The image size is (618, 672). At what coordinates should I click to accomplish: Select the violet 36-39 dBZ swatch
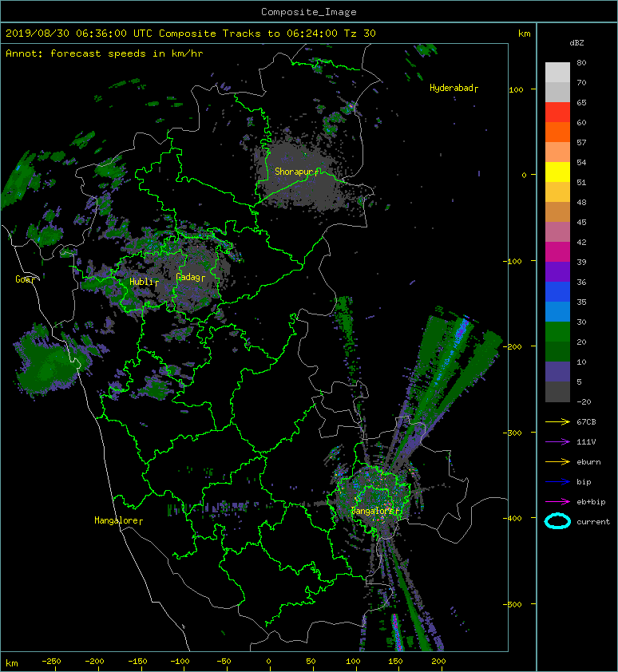click(557, 272)
